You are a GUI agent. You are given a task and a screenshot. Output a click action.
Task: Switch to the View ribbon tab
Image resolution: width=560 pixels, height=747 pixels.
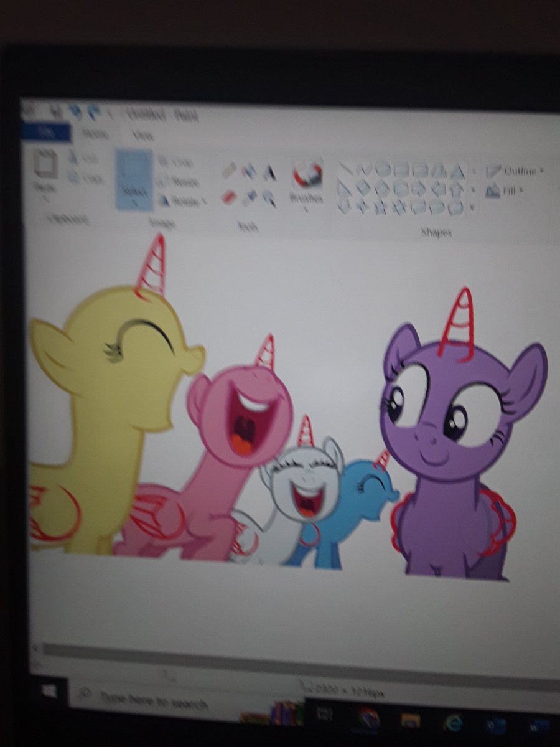point(142,134)
